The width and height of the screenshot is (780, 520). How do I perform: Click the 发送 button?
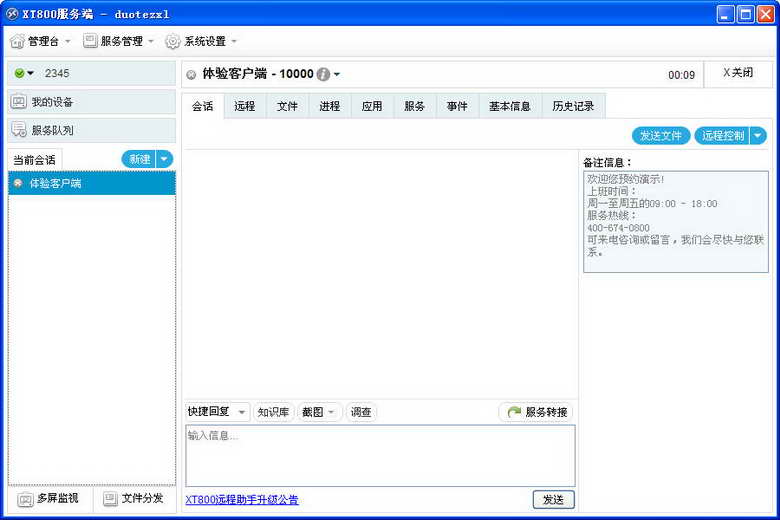(x=554, y=500)
